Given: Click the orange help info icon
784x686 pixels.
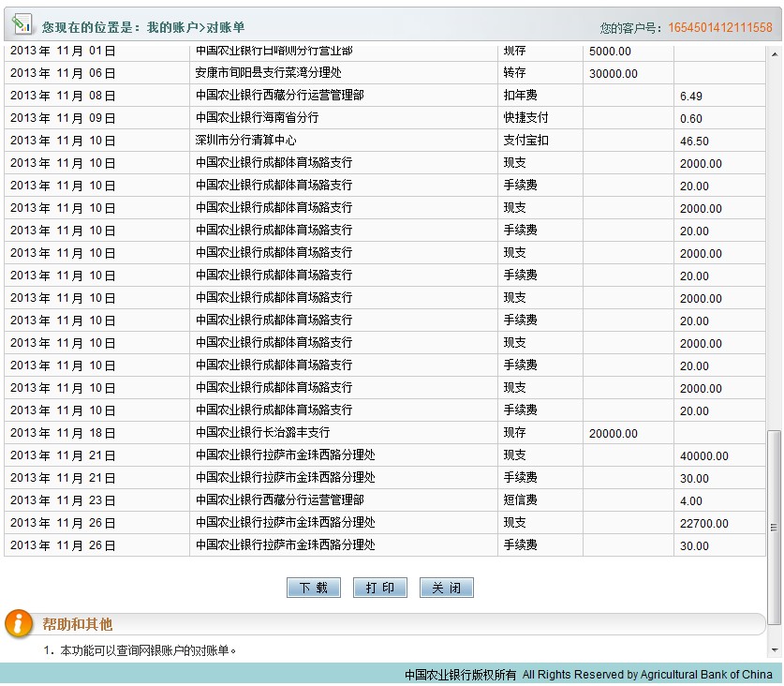Looking at the screenshot, I should [x=19, y=623].
